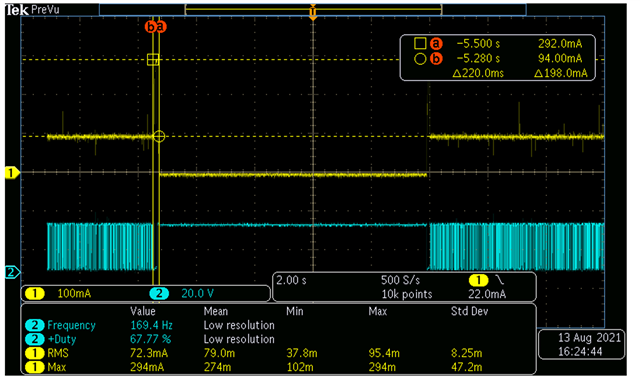This screenshot has height=377, width=640.
Task: Click circle icon in cursor readout
Action: click(x=420, y=59)
